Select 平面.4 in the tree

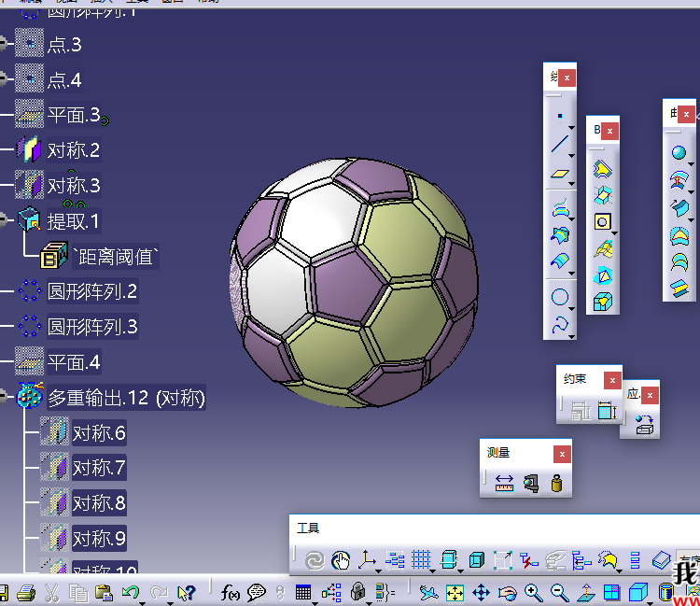(74, 362)
